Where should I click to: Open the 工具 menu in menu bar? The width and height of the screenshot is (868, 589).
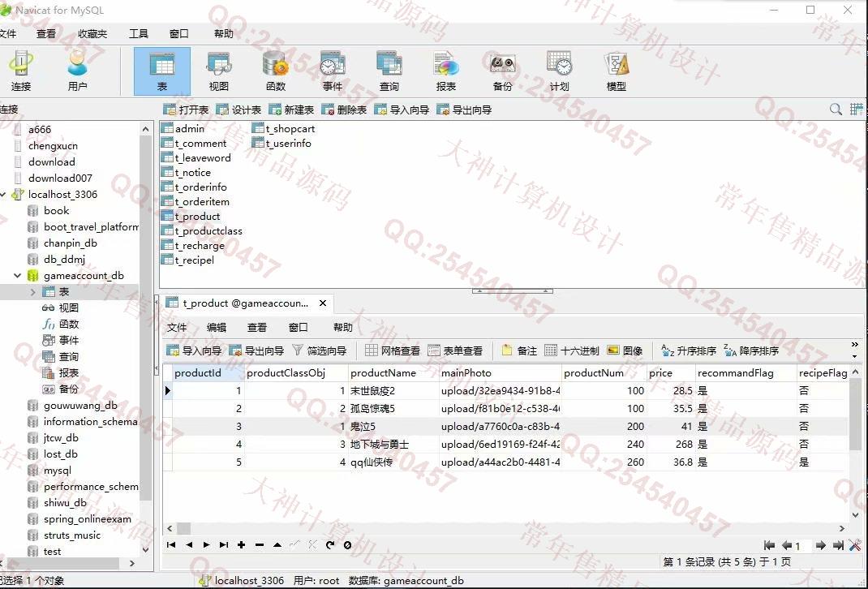coord(139,34)
